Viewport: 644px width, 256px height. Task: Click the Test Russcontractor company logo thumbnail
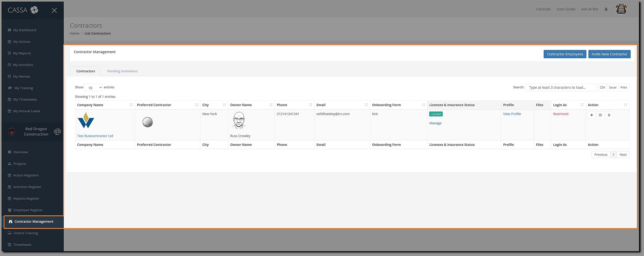[86, 120]
